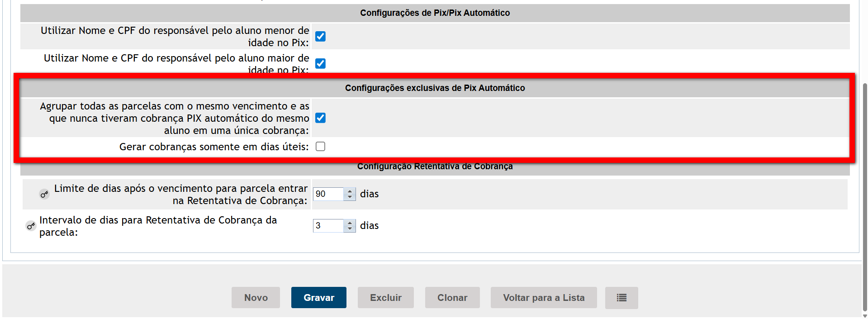Click the key icon beside Limite de dias
868x319 pixels.
pos(44,194)
